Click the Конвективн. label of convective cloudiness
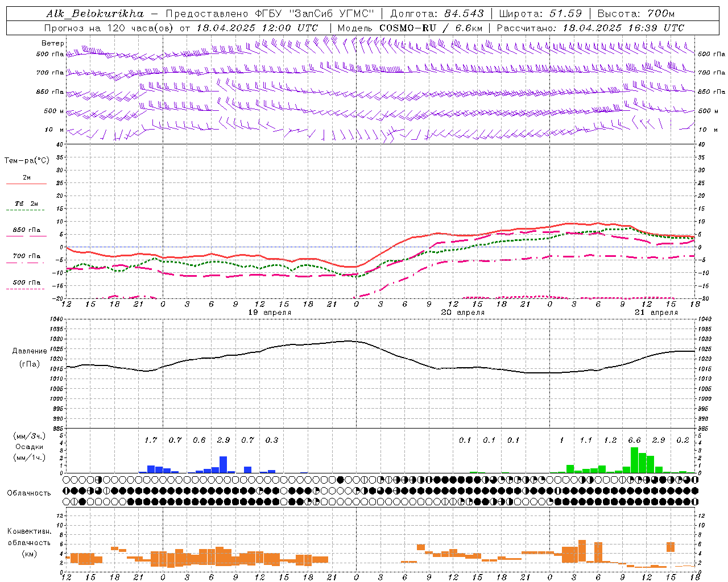728x582 pixels. (30, 531)
